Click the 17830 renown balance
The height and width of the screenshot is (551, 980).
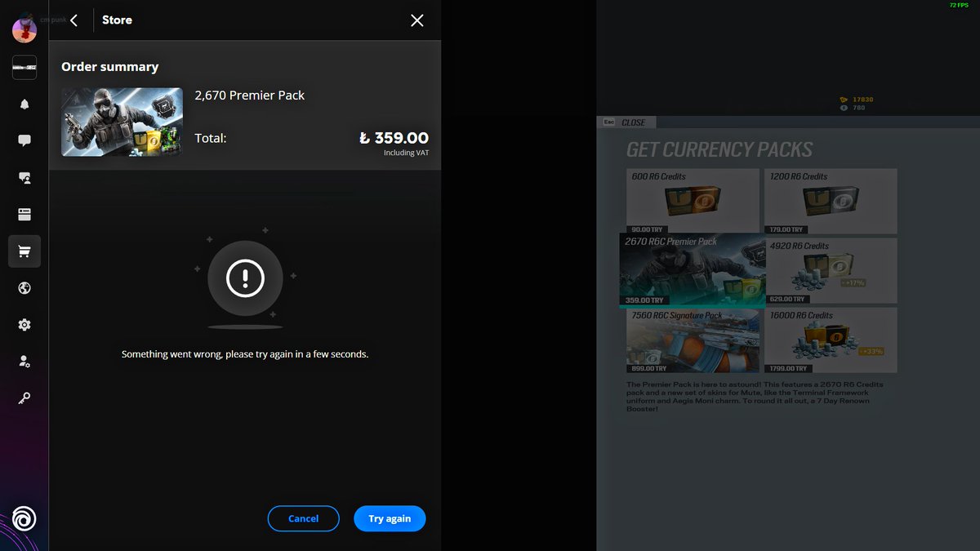tap(857, 100)
